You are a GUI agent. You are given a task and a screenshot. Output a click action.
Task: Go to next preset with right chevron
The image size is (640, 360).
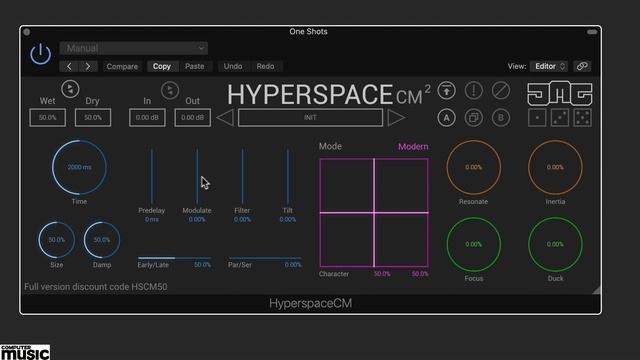pos(88,66)
